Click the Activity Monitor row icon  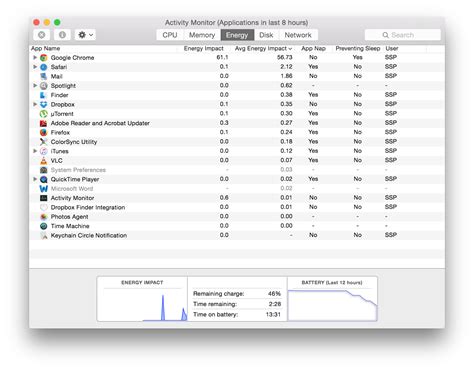click(x=44, y=198)
